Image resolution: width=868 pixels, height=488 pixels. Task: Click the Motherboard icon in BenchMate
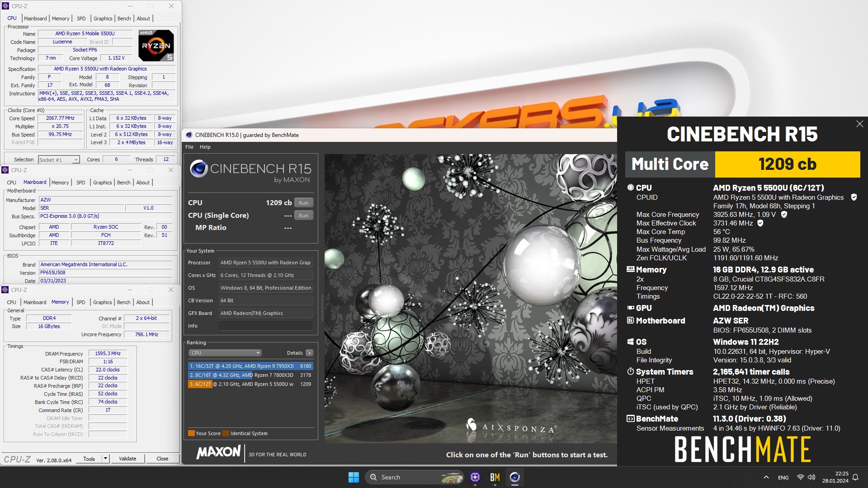[x=630, y=320]
